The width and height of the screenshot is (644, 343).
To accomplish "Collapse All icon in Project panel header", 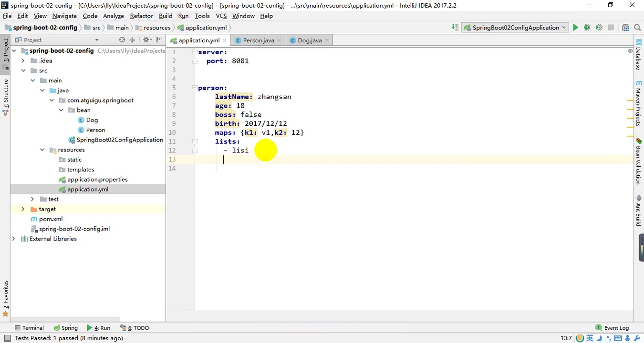I will 132,40.
